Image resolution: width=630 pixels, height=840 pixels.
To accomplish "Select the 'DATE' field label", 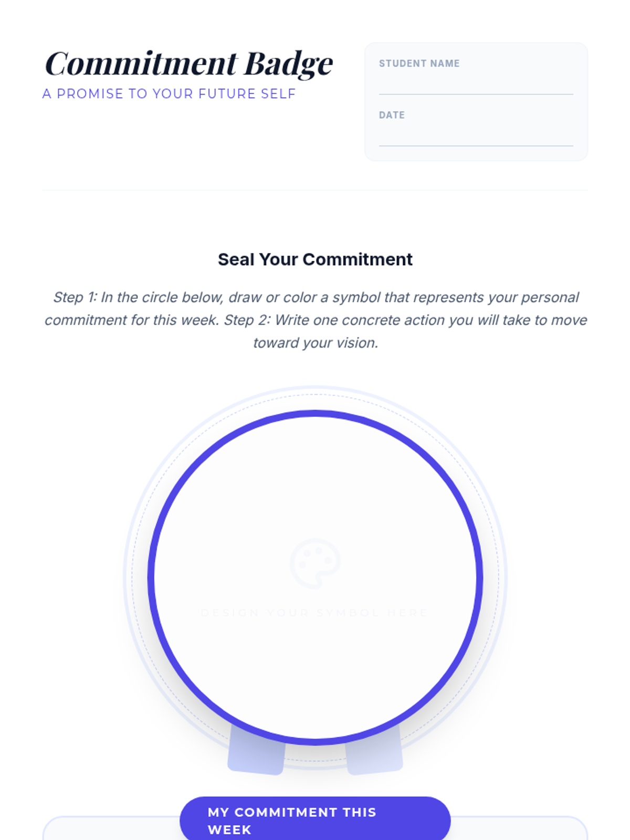I will click(392, 115).
